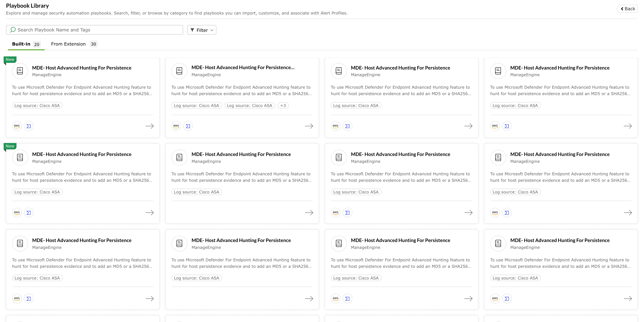Viewport: 644px width, 322px height.
Task: Click the AWS icon on second-row New-badged card
Action: (17, 213)
